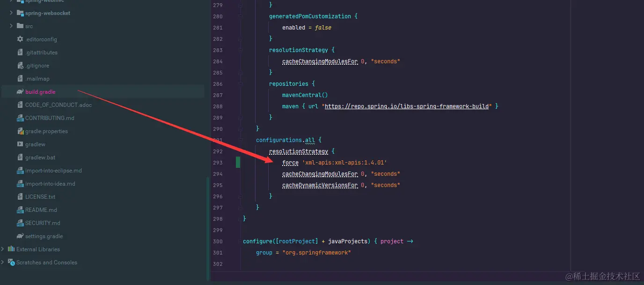Click the green change marker at line 293
644x285 pixels.
coord(238,163)
